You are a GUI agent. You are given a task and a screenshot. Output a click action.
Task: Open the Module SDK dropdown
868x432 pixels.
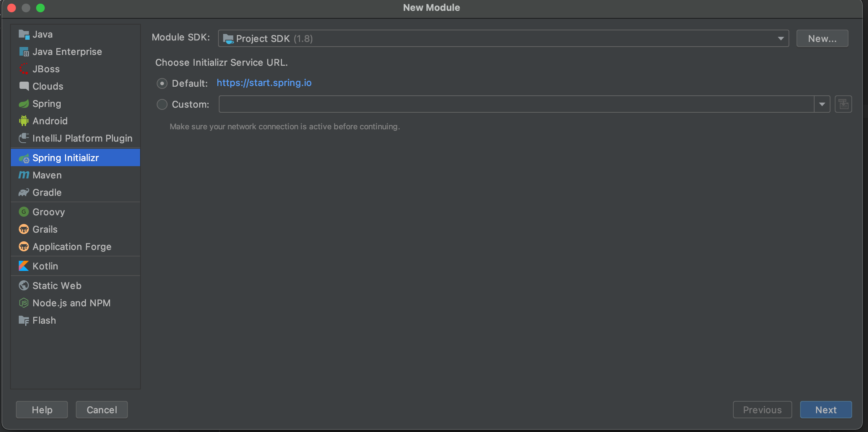coord(503,39)
